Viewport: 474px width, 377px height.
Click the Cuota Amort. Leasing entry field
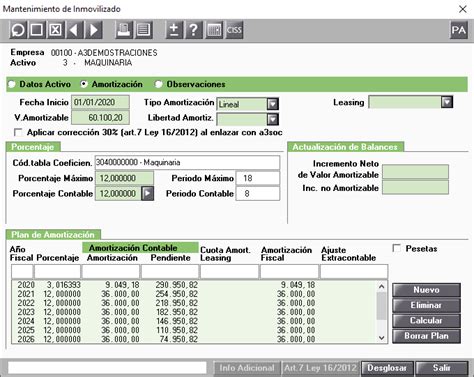[x=229, y=272]
